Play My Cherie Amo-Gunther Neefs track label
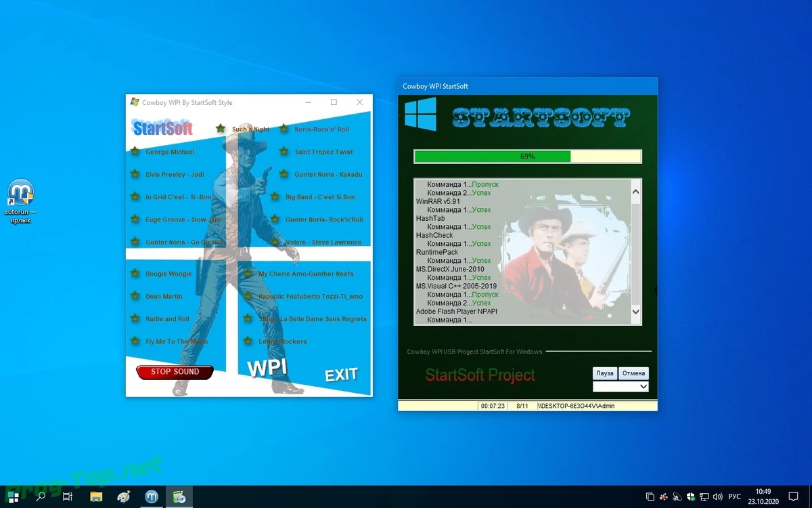This screenshot has width=812, height=508. [x=306, y=274]
